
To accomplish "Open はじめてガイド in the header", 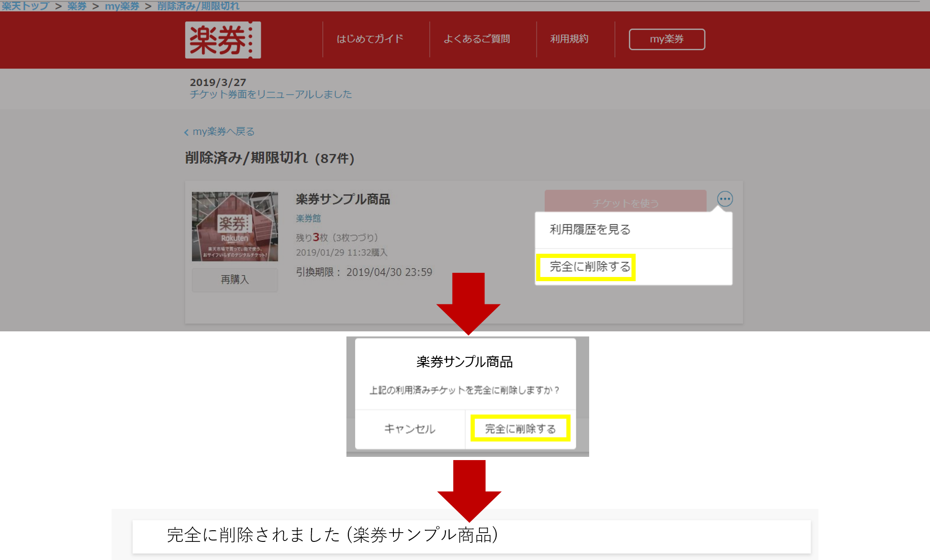I will tap(370, 39).
